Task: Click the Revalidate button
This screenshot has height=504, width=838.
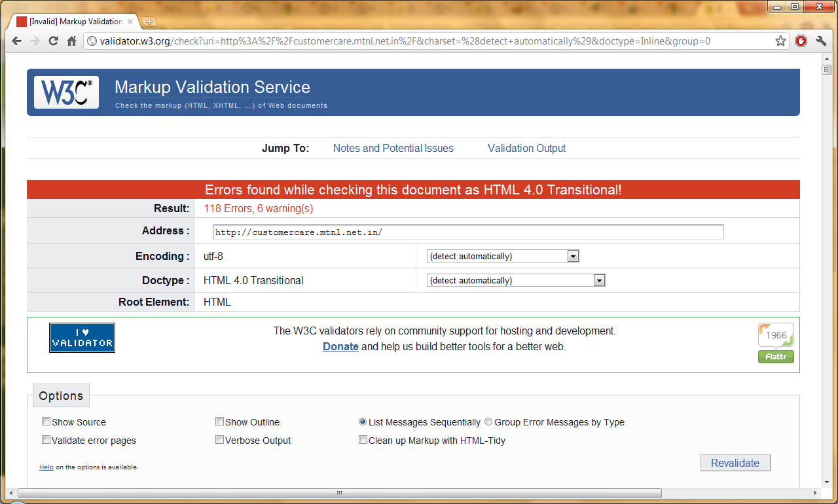Action: point(735,463)
